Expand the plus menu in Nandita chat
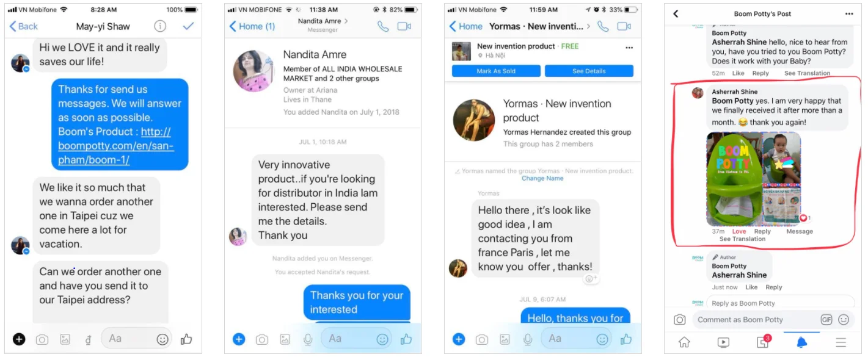868x357 pixels. (x=239, y=339)
